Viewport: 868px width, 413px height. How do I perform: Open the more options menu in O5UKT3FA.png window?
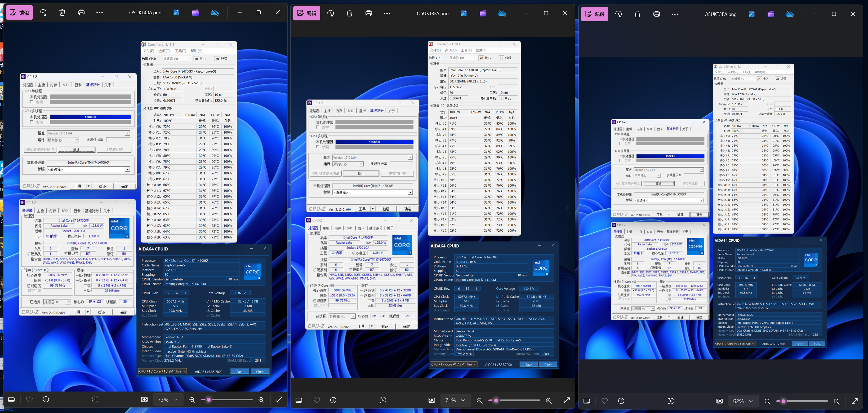click(387, 14)
